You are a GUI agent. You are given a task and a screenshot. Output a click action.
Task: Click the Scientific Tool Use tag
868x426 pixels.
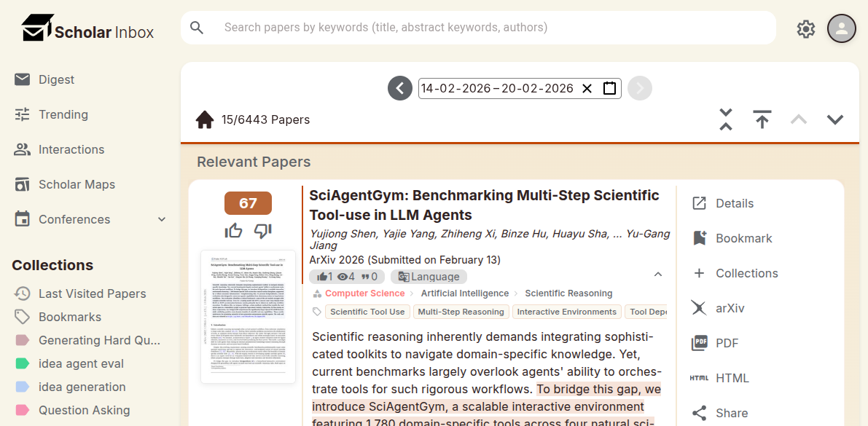(x=367, y=312)
